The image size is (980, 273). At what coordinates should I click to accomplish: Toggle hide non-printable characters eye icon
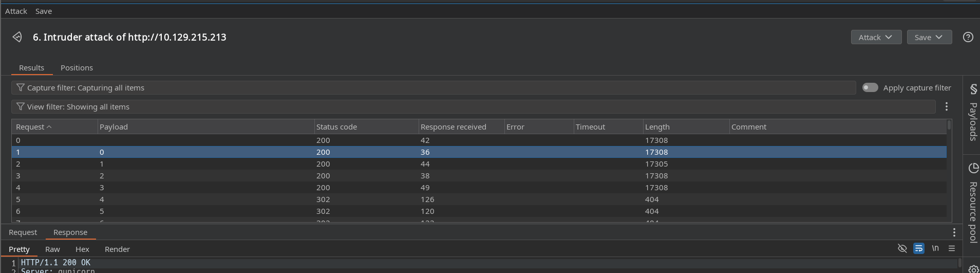click(x=902, y=248)
